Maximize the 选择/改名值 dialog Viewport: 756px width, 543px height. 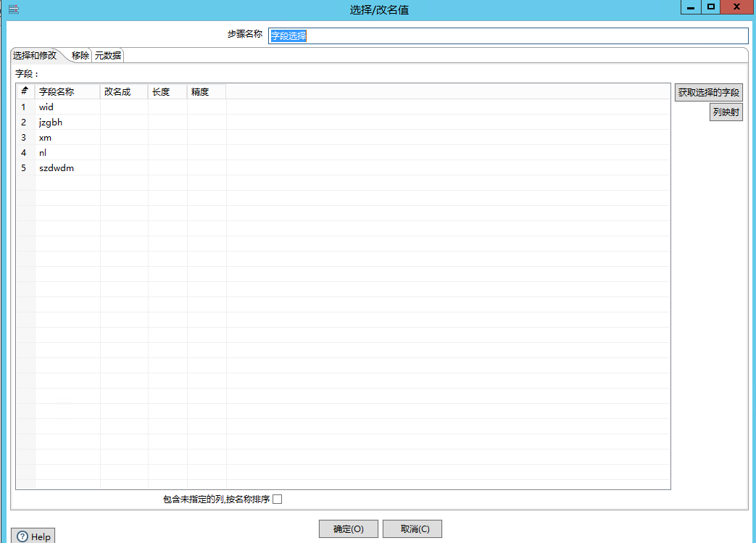tap(710, 7)
